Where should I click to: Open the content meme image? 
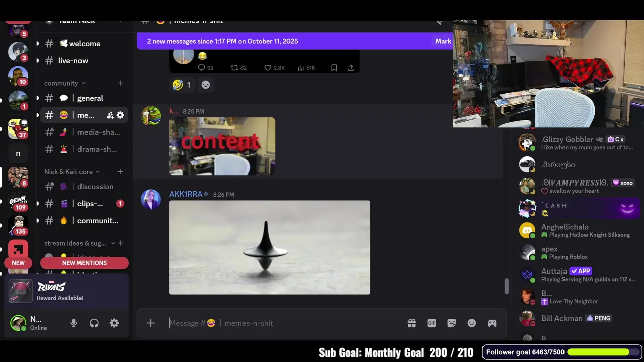point(222,146)
